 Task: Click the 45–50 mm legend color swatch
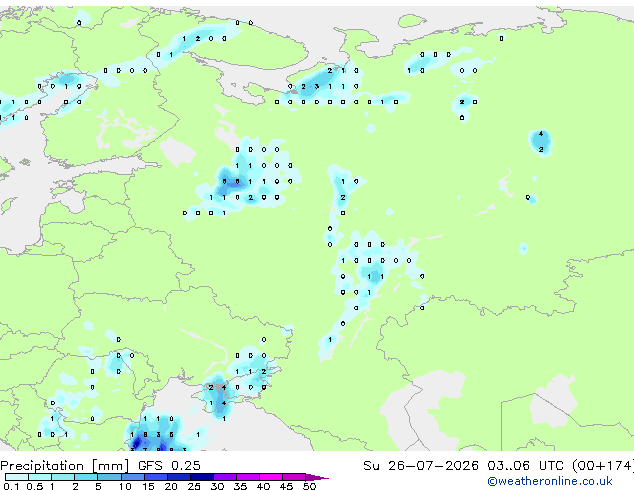tap(294, 477)
